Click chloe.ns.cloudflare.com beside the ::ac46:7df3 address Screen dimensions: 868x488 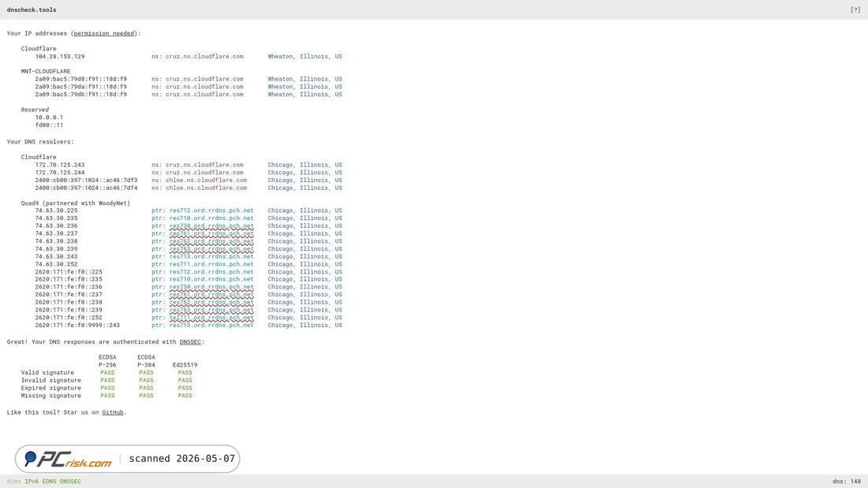coord(206,181)
